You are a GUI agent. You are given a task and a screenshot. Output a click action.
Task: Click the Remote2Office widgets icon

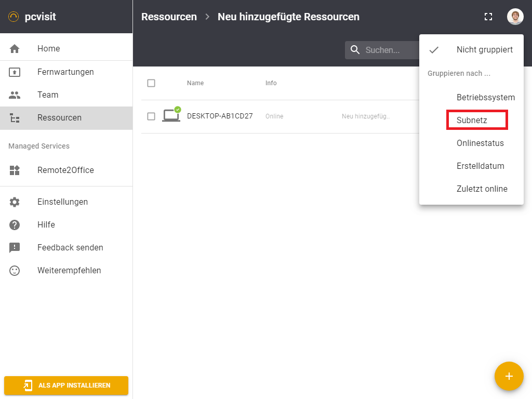(x=15, y=170)
